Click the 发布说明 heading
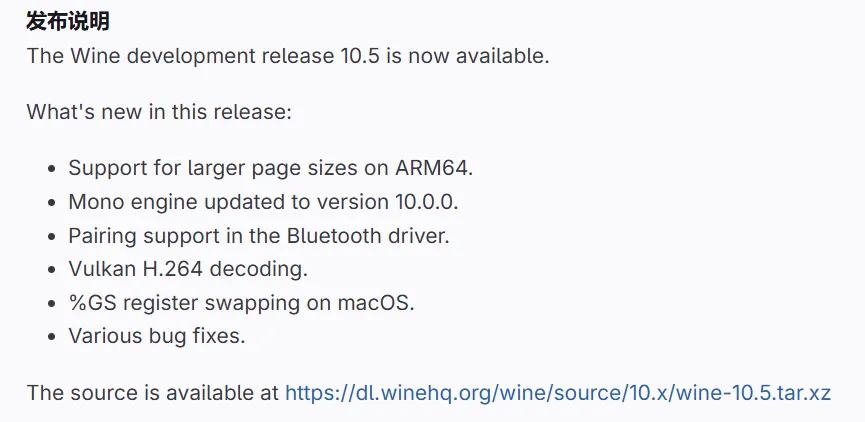Image resolution: width=865 pixels, height=422 pixels. point(68,21)
